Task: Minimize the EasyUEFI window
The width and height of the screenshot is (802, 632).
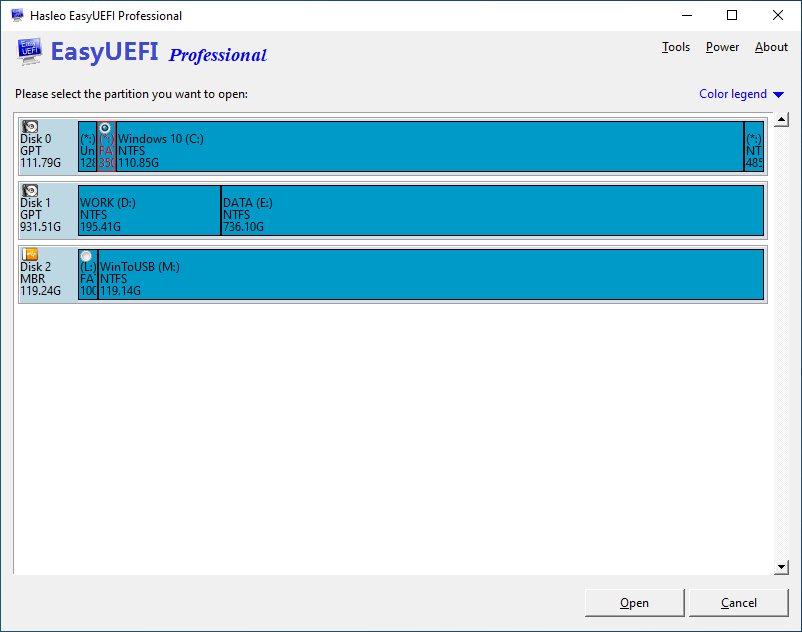Action: click(687, 15)
